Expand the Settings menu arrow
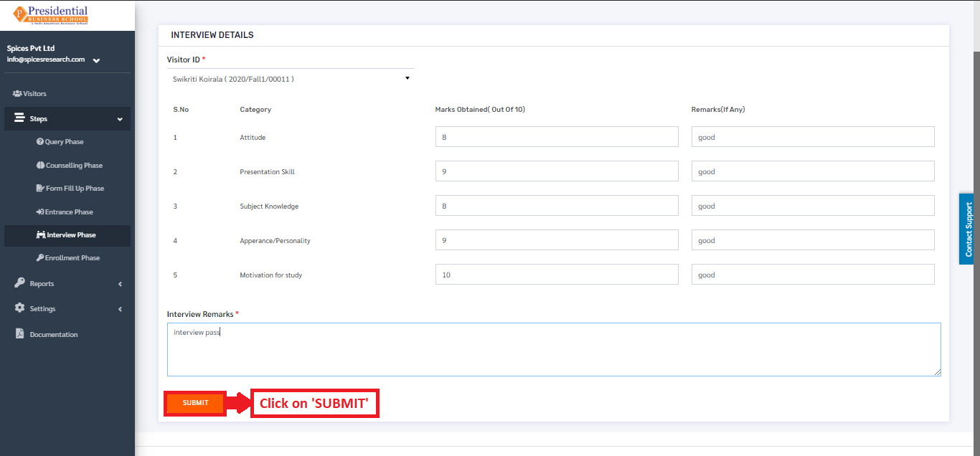The width and height of the screenshot is (980, 456). click(x=120, y=309)
